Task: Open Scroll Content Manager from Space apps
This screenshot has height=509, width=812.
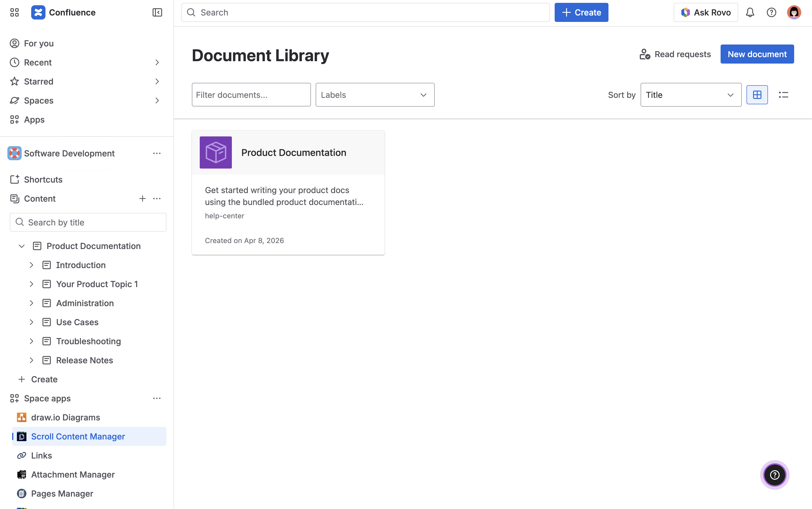Action: [78, 436]
